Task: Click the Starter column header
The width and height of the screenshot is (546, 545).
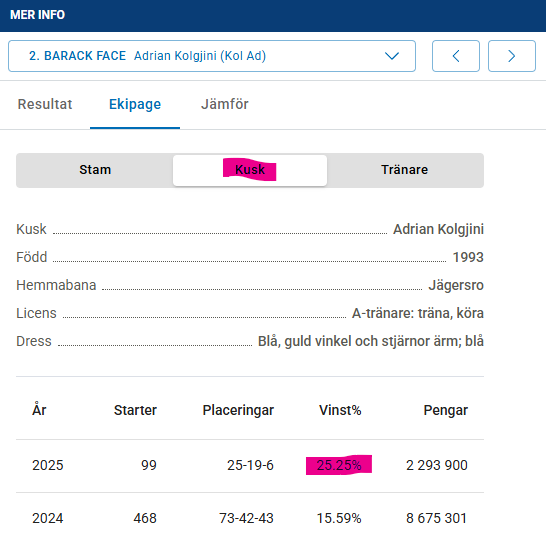Action: pos(135,410)
